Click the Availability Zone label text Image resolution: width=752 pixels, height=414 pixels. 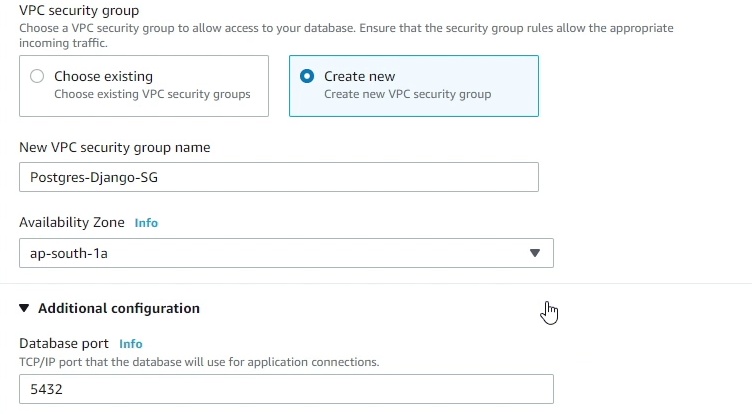(x=72, y=222)
